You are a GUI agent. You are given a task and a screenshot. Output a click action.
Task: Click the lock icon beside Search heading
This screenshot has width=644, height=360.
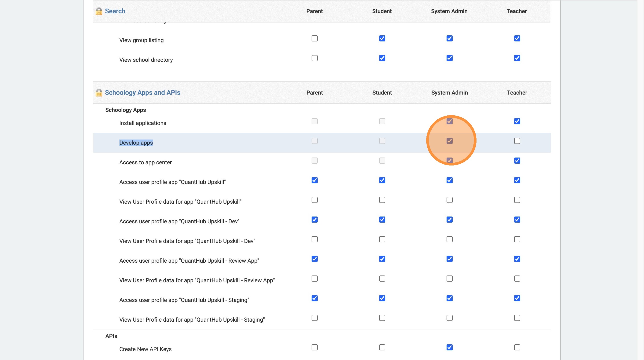click(x=99, y=11)
